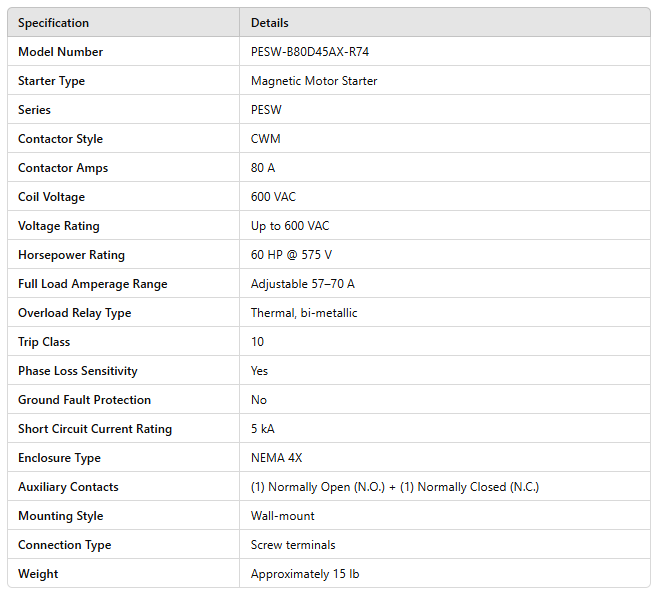This screenshot has height=593, width=658.
Task: Click the Series value PESW
Action: click(266, 110)
